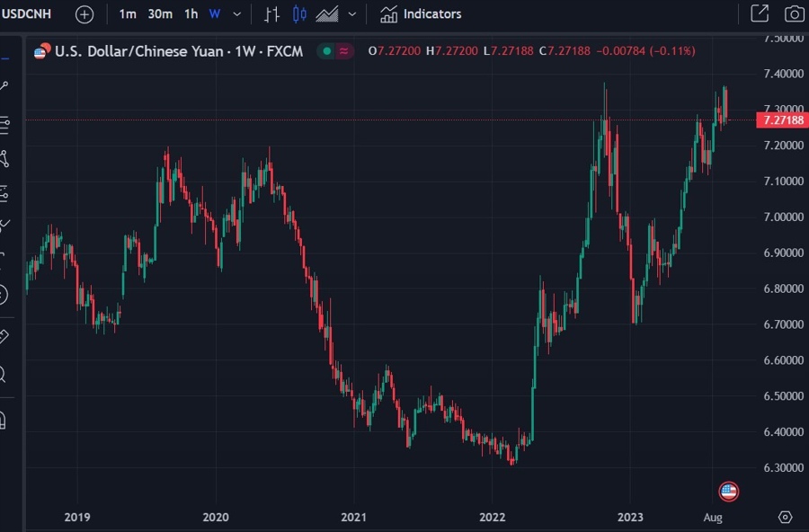Toggle the green market status indicator
The image size is (809, 532).
click(326, 51)
